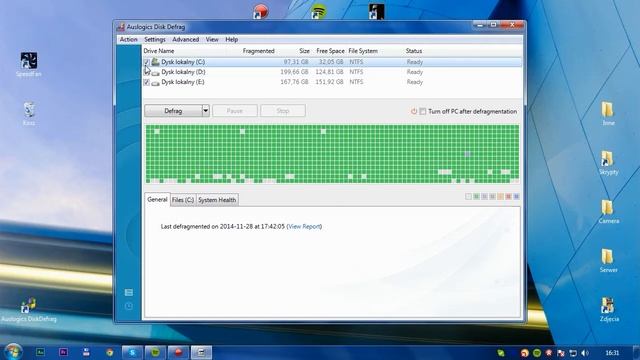Switch to the Files (C:) tab
This screenshot has height=360, width=640.
pos(183,200)
